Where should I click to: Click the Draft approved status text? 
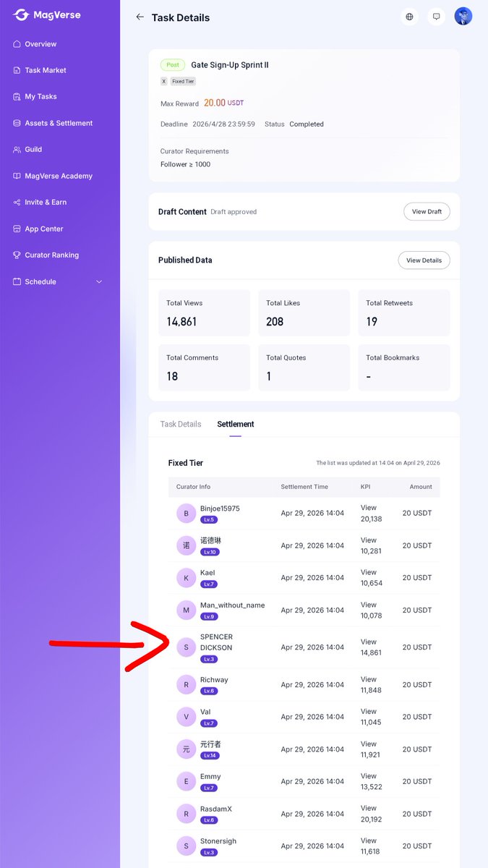click(x=234, y=212)
